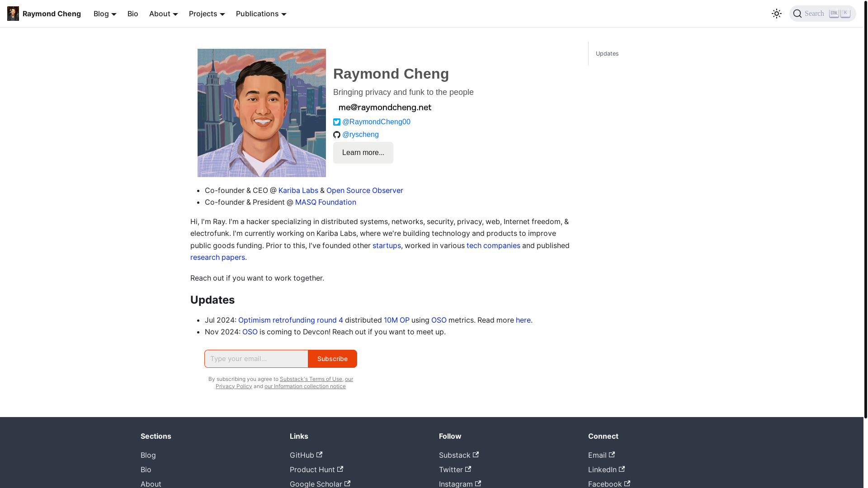Screen dimensions: 868x488
Task: Open the Kariba Labs link
Action: point(298,190)
